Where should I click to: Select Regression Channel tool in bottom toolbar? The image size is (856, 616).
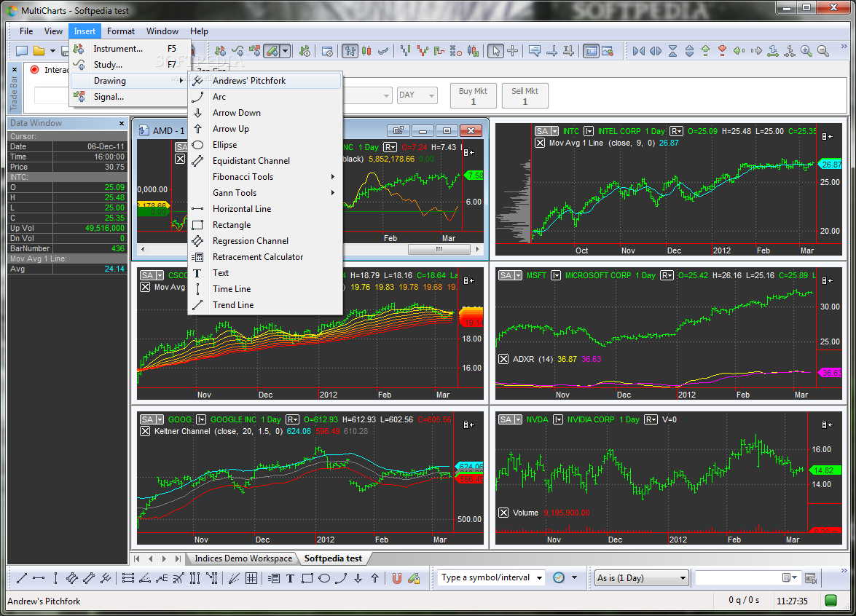72,578
